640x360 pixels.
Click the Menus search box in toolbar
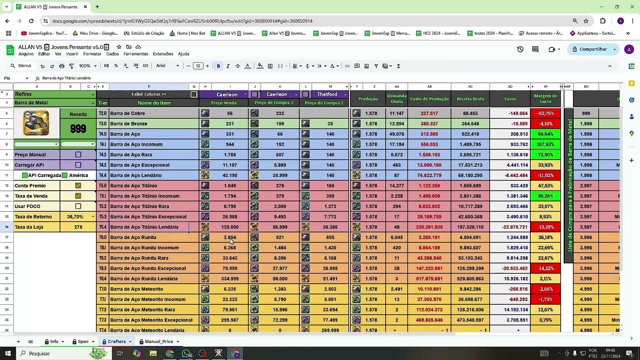(x=22, y=66)
